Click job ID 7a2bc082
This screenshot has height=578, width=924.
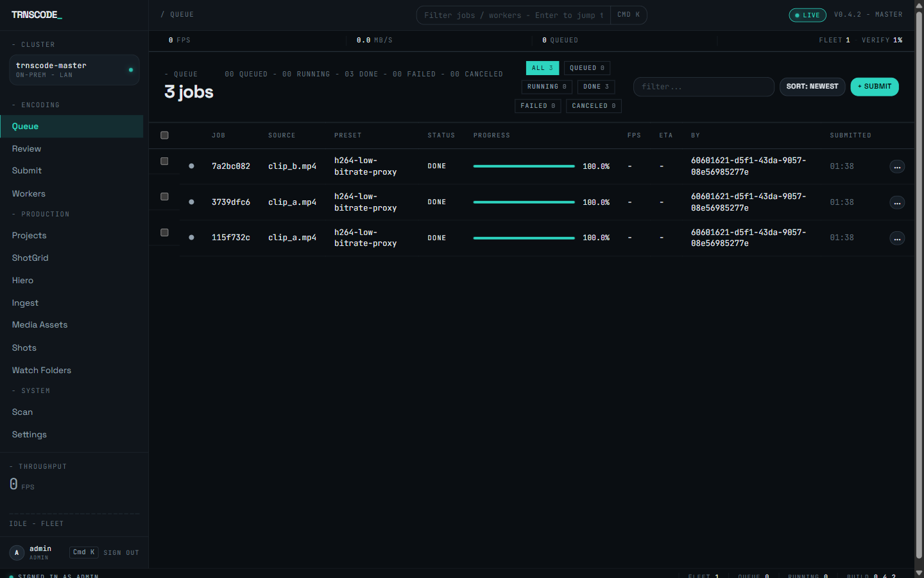pyautogui.click(x=231, y=166)
